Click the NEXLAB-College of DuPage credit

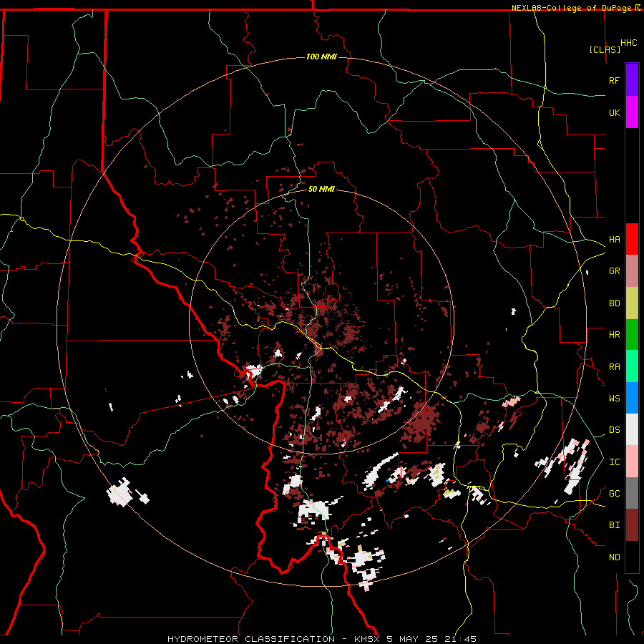[571, 8]
